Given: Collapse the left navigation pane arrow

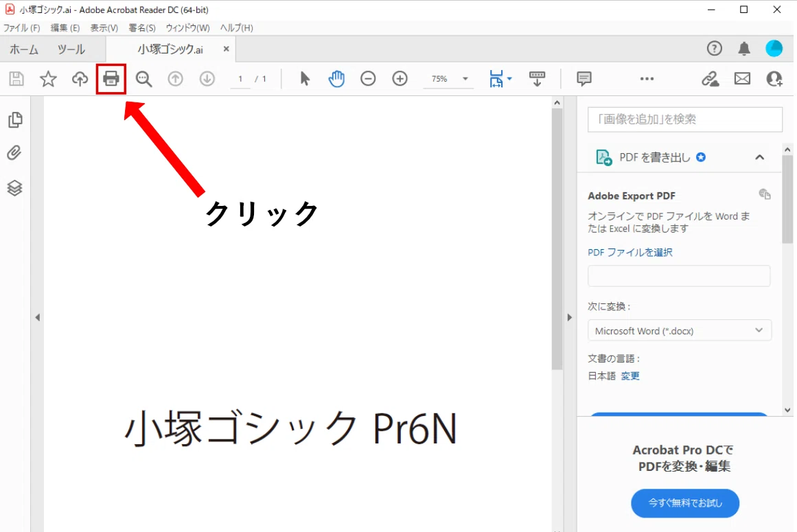Looking at the screenshot, I should pos(38,318).
